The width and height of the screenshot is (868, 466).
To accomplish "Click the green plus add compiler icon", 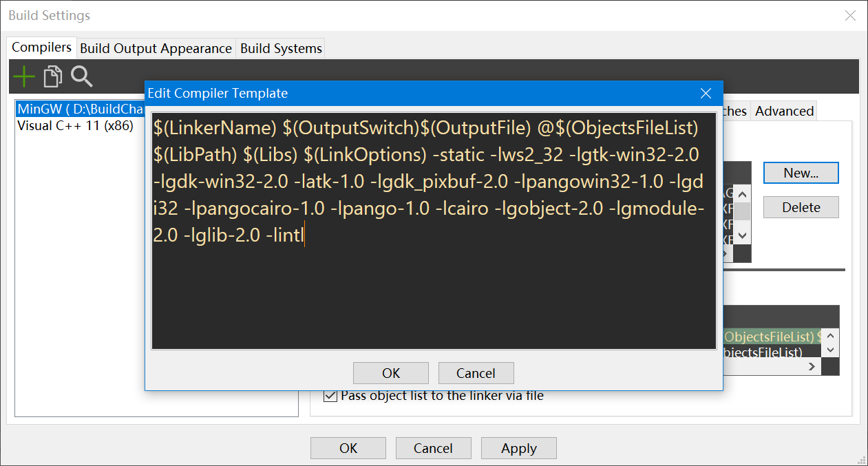I will pos(24,76).
